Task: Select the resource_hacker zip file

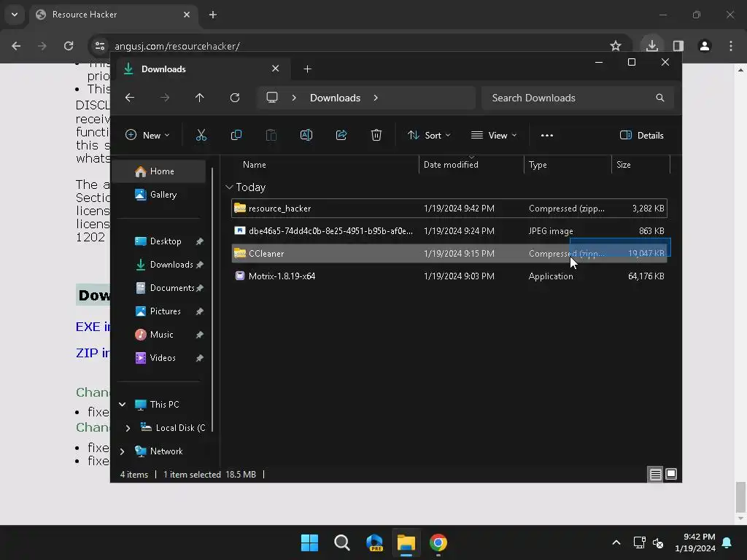Action: pyautogui.click(x=449, y=208)
